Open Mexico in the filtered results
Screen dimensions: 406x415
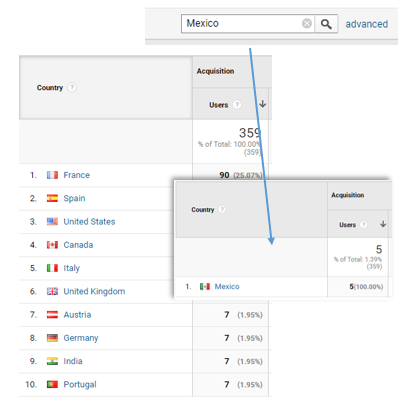click(227, 287)
